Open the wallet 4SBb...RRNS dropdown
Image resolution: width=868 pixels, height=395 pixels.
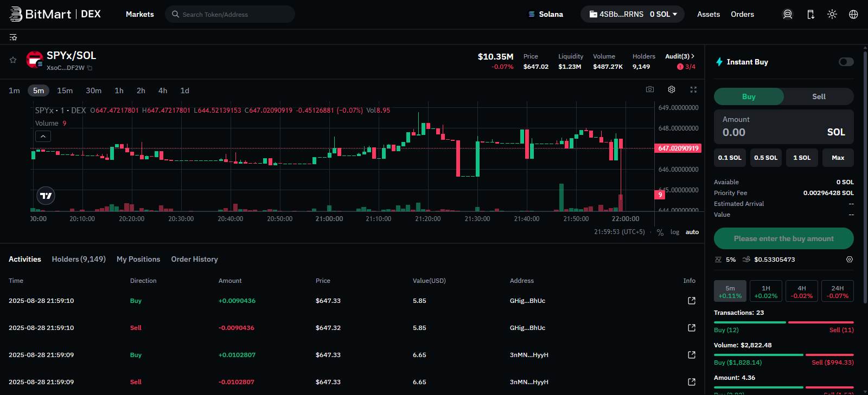[633, 14]
